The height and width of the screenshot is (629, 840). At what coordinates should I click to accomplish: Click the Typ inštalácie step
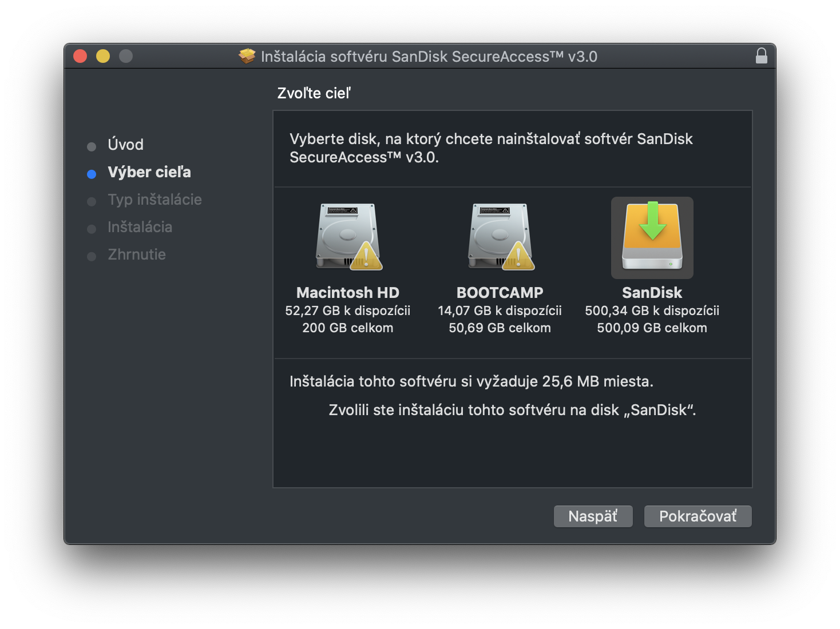[x=155, y=200]
